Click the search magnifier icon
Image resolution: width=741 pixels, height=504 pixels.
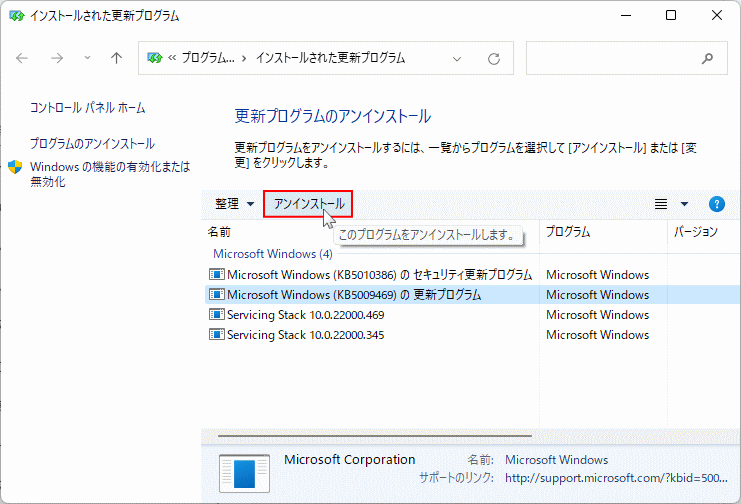pos(707,59)
